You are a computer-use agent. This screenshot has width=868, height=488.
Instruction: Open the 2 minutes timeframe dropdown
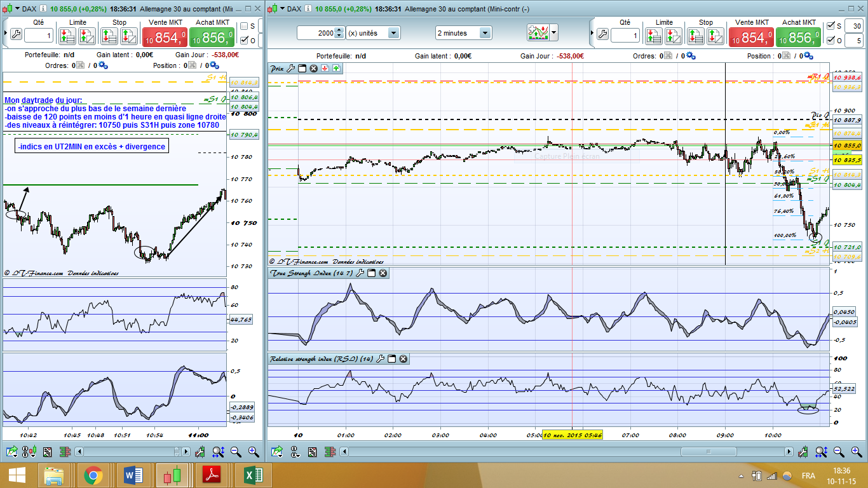(x=485, y=33)
